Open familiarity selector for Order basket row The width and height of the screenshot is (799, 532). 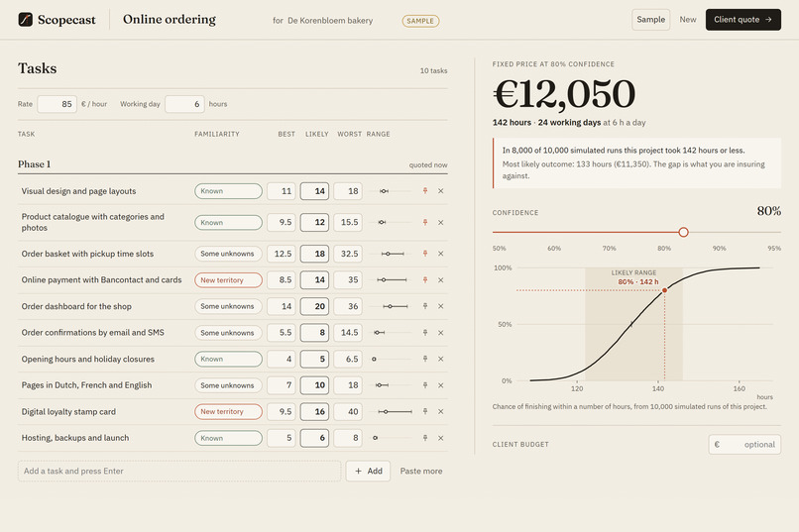coord(228,254)
